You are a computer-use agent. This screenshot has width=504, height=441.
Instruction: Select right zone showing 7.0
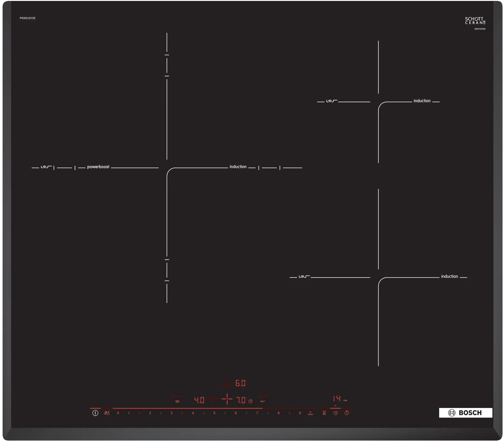(x=241, y=400)
